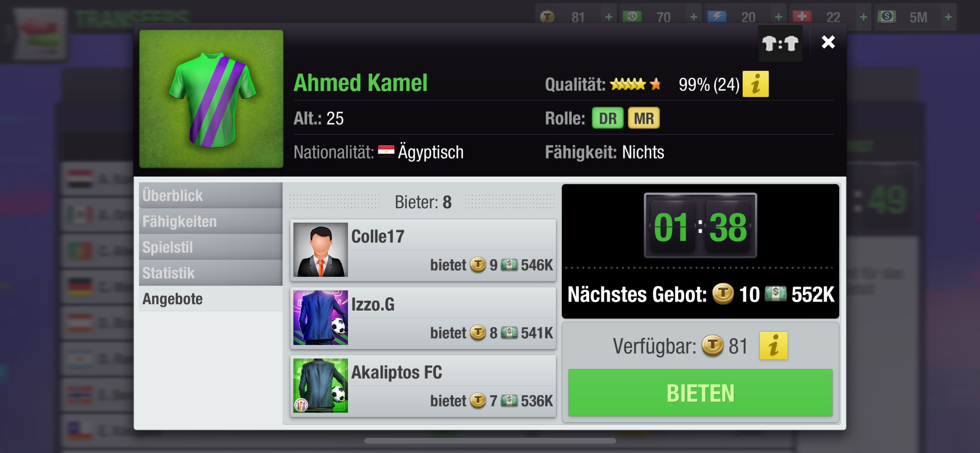The width and height of the screenshot is (980, 453).
Task: Tap the info icon beside Verfügbar tokens
Action: click(773, 346)
